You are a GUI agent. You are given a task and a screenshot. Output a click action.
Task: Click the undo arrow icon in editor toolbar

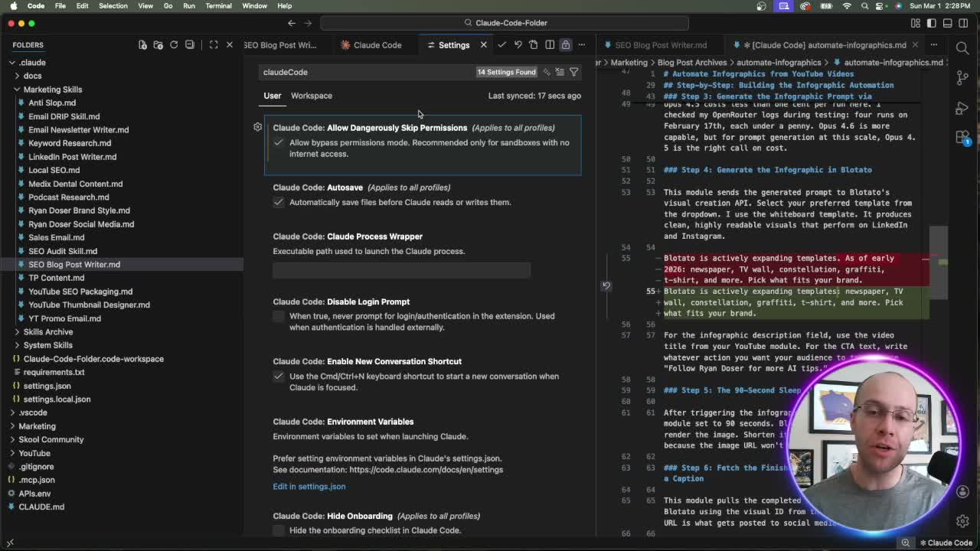(x=518, y=45)
